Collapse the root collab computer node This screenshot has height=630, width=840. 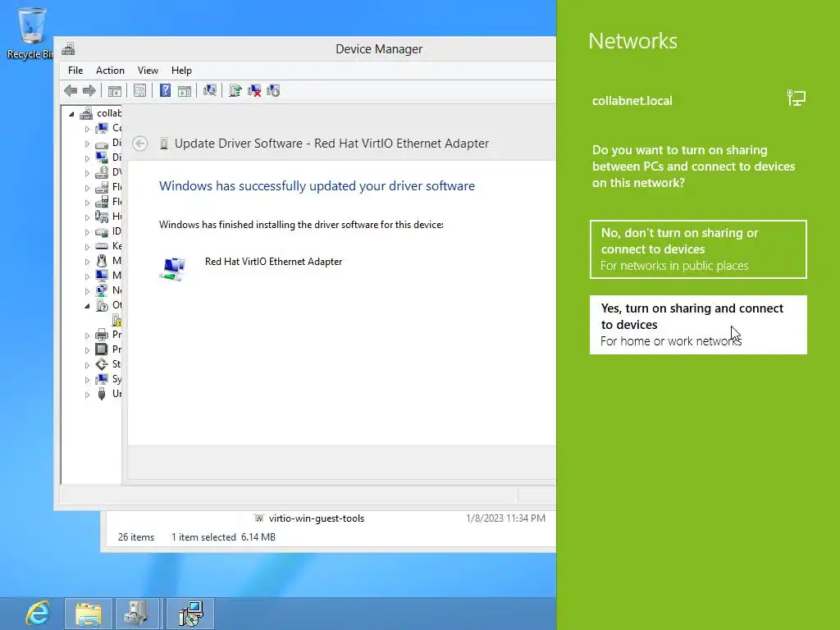(x=71, y=113)
